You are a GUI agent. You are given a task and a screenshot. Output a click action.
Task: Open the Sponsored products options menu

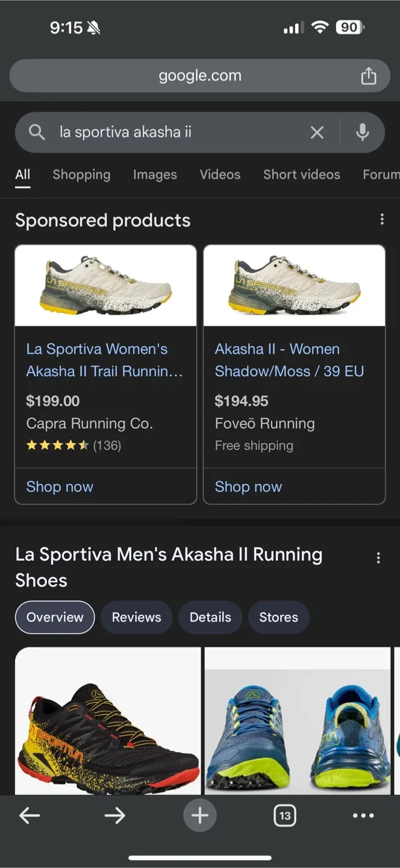[x=382, y=219]
